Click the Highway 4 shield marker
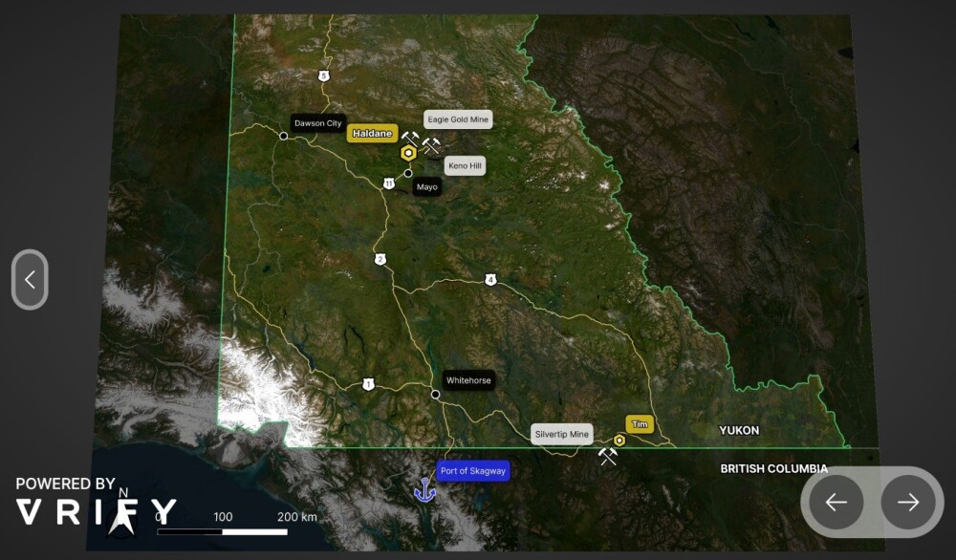This screenshot has width=956, height=560. [x=490, y=280]
